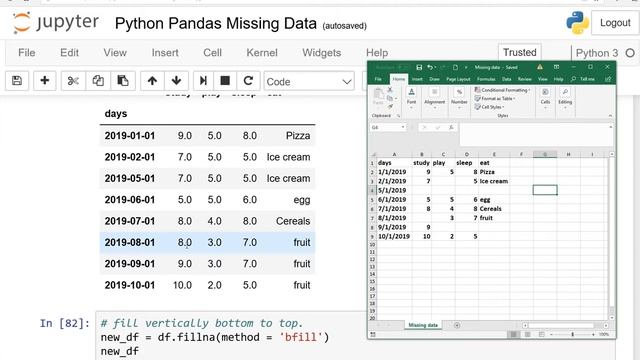Switch to Excel Page Layout tab
640x360 pixels.
458,79
